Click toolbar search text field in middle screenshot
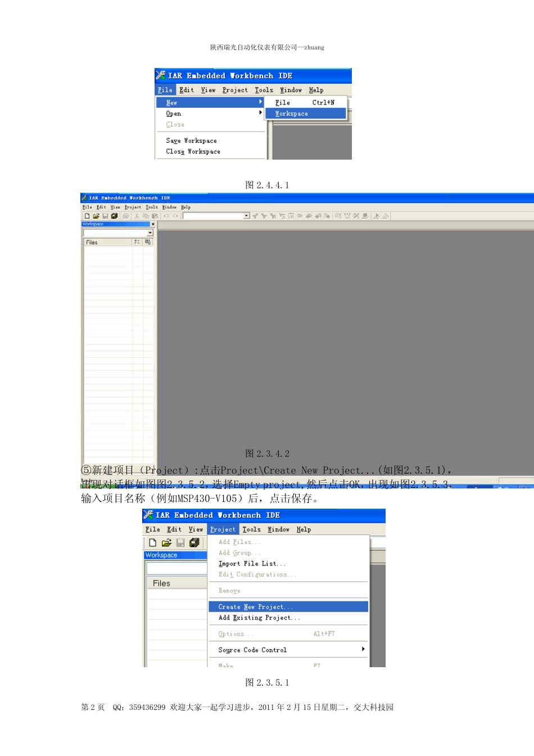Viewport: 534px width, 756px height. tap(213, 216)
